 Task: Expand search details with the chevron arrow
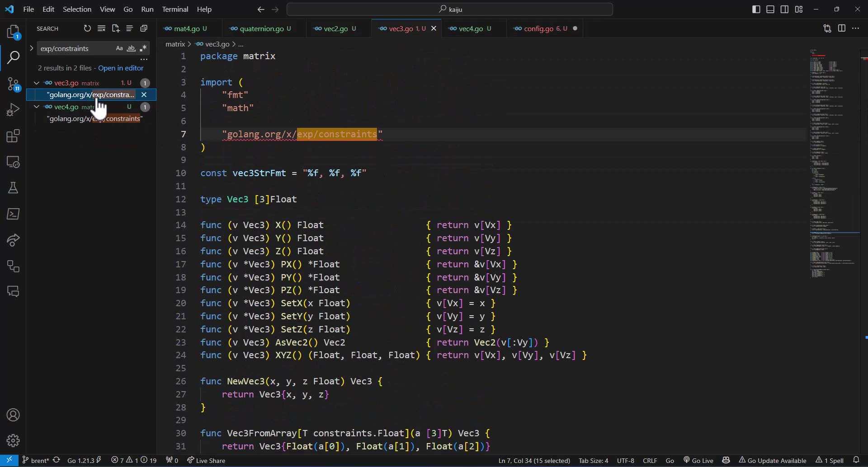tap(31, 48)
